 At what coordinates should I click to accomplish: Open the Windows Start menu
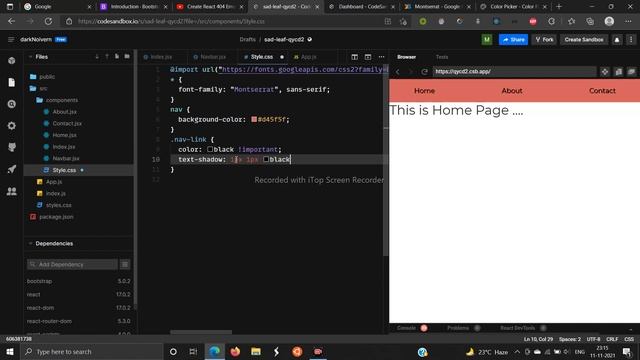[10, 352]
